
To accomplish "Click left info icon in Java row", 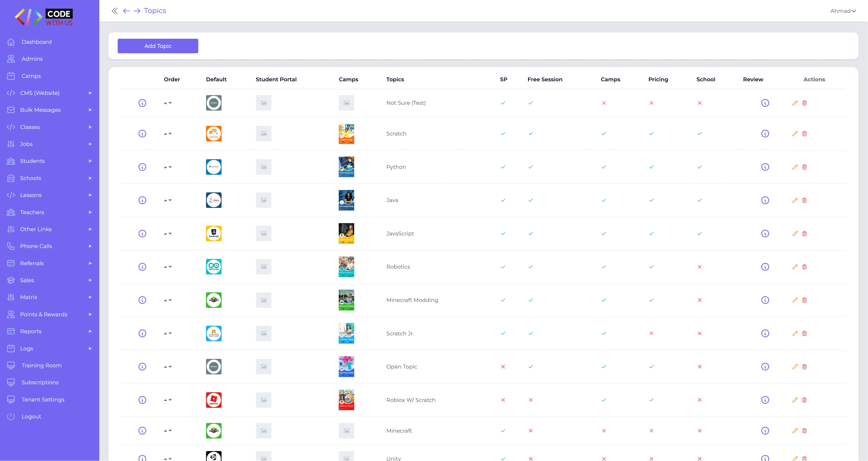I will click(142, 200).
